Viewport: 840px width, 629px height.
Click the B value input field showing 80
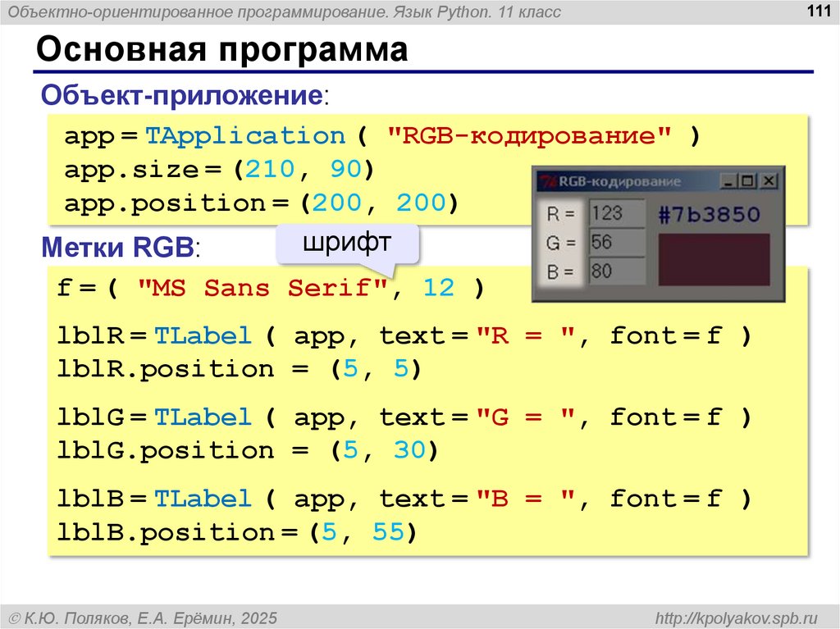tap(617, 271)
